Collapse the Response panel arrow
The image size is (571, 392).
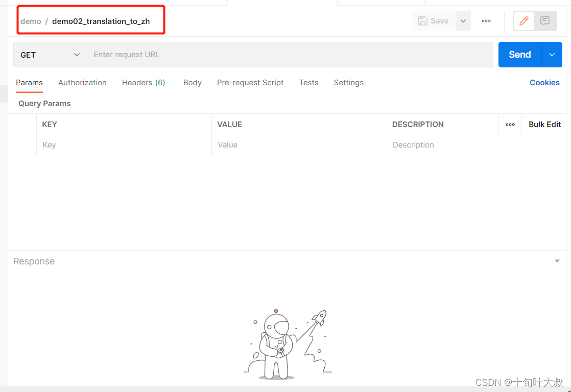pos(557,261)
